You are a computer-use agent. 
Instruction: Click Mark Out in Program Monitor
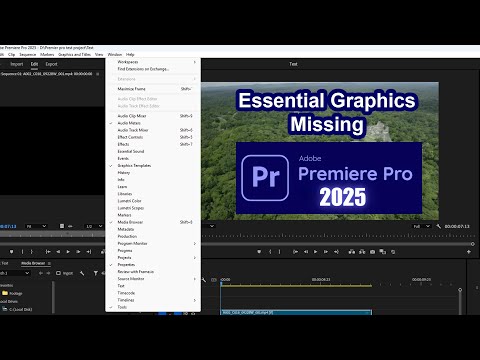point(280,252)
